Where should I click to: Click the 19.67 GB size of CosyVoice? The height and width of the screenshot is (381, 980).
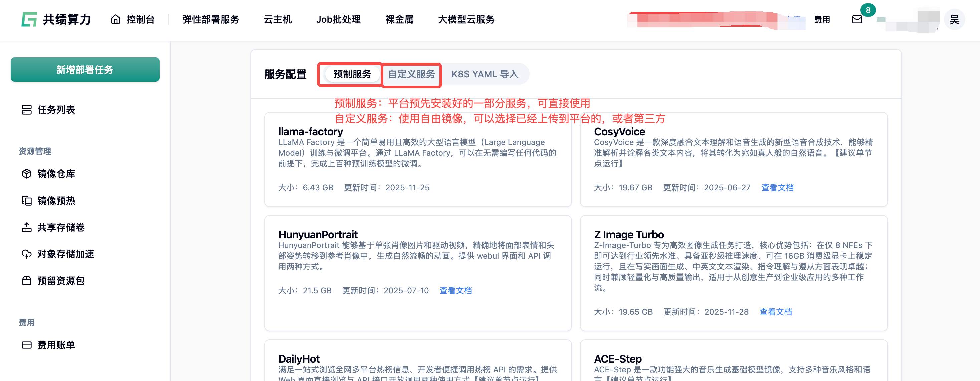click(x=635, y=187)
